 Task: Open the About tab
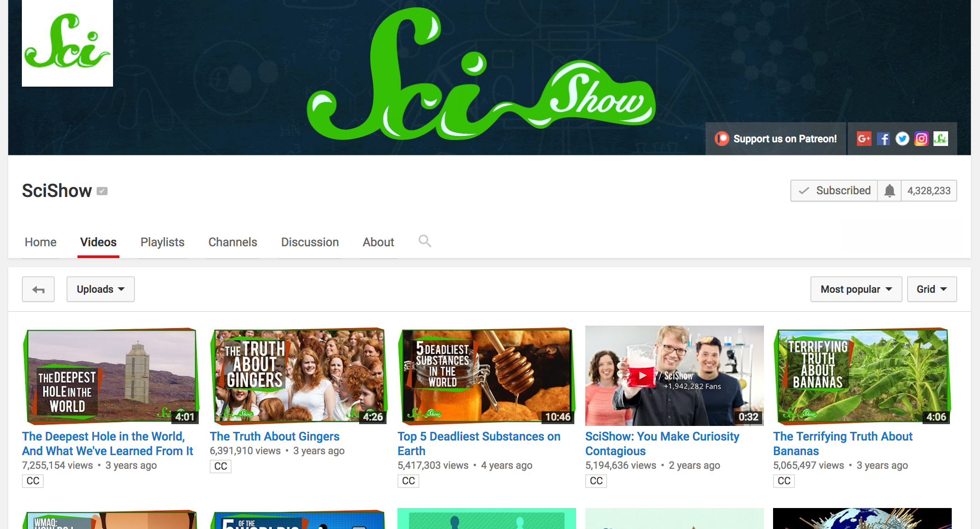coord(378,242)
